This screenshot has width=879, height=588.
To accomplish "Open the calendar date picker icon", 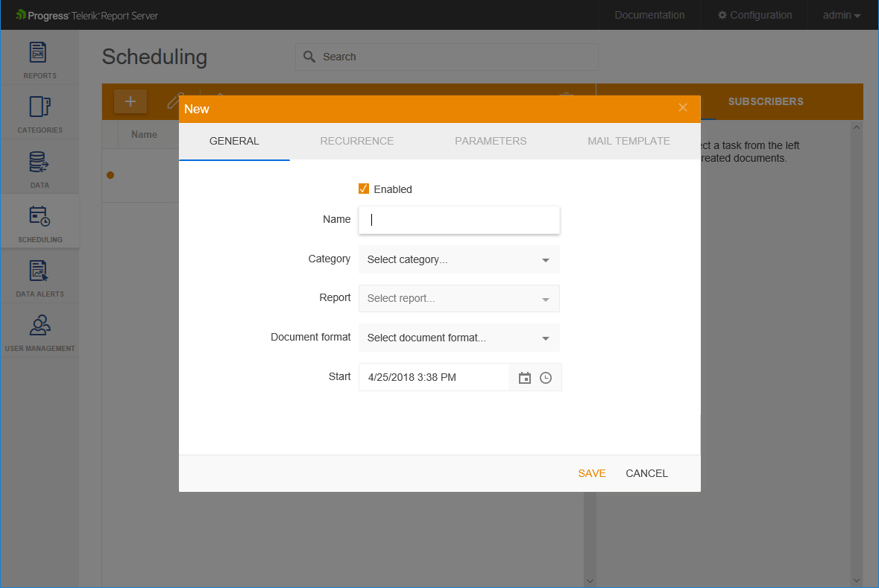I will point(525,378).
